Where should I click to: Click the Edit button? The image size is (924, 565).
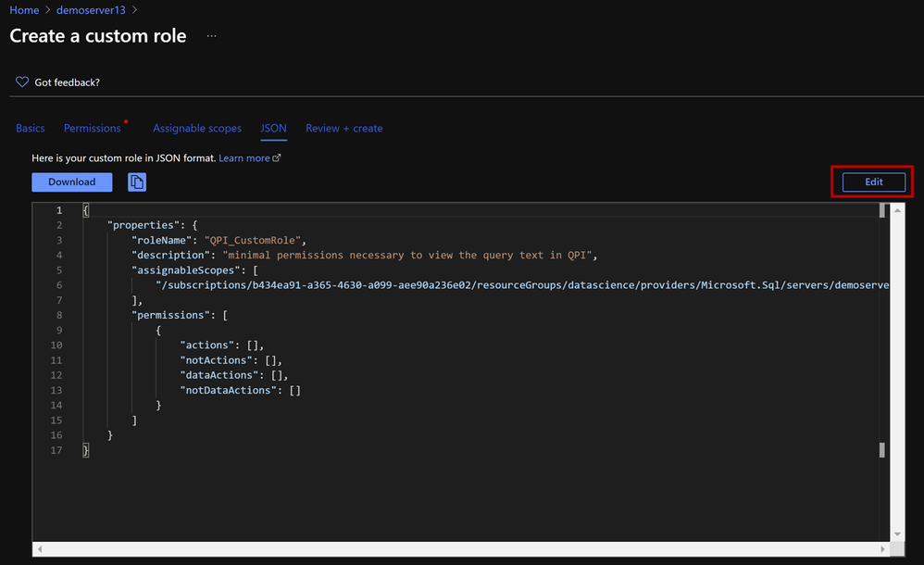click(873, 182)
